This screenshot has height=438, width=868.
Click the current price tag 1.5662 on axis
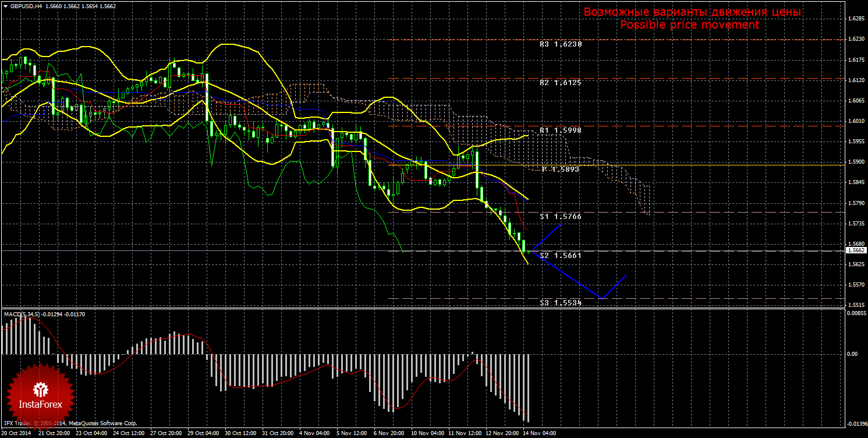click(x=856, y=250)
